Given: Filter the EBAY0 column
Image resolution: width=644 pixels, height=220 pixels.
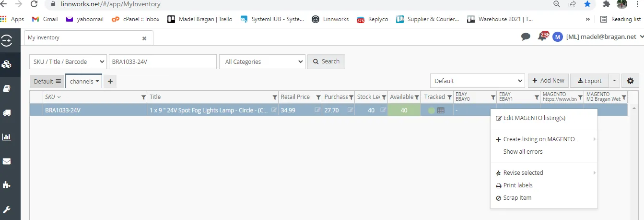Looking at the screenshot, I should (x=493, y=98).
